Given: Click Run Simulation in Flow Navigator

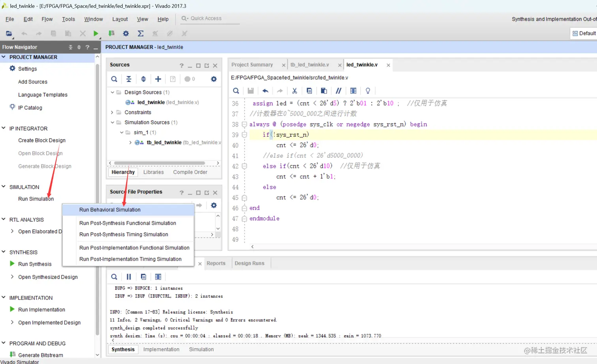Looking at the screenshot, I should [36, 199].
